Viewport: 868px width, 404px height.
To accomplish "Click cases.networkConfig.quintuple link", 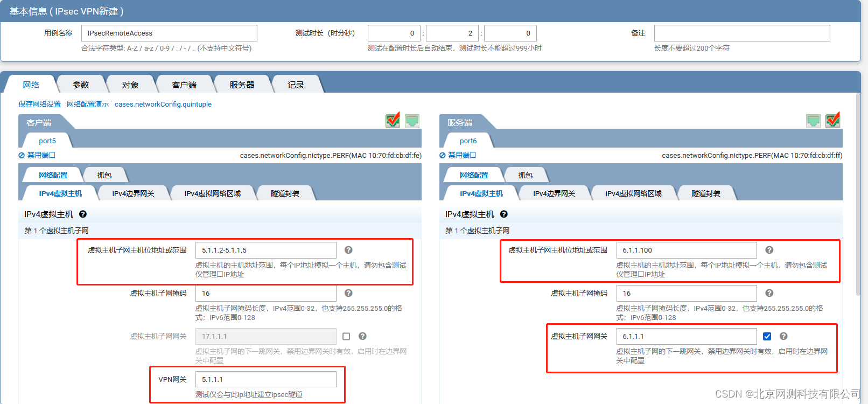I will [x=163, y=104].
